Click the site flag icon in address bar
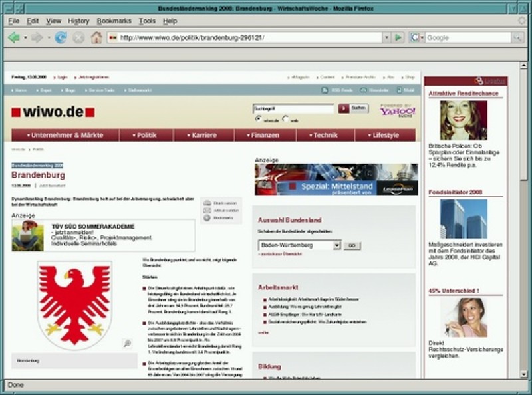Viewport: 532px width, 395px height. pos(113,38)
